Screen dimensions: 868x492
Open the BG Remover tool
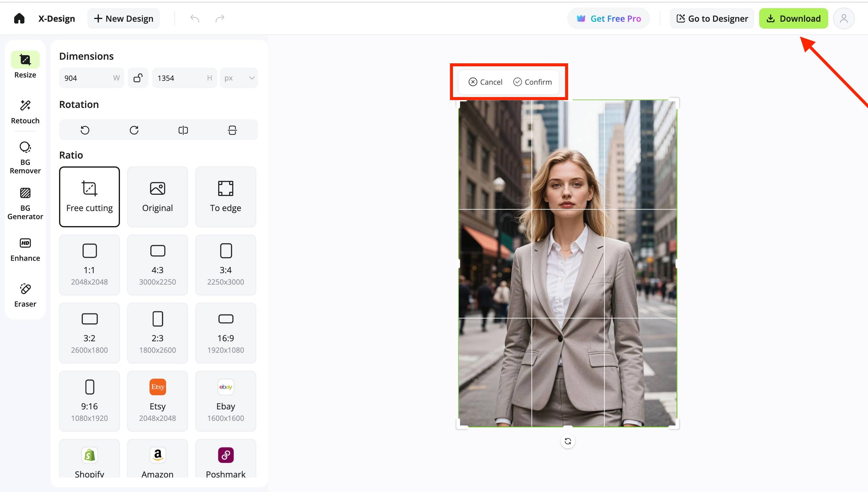coord(25,157)
